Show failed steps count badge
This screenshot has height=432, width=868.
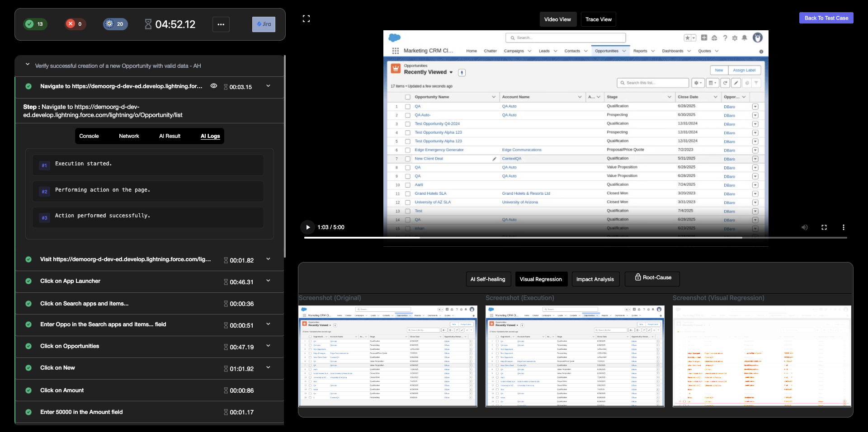[x=75, y=24]
